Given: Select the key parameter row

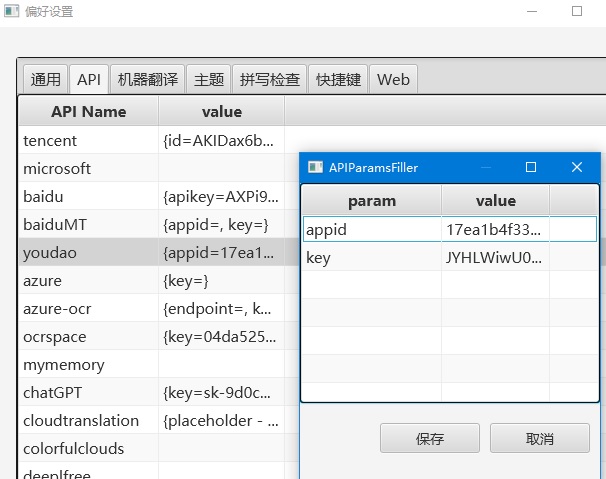Looking at the screenshot, I should point(371,257).
